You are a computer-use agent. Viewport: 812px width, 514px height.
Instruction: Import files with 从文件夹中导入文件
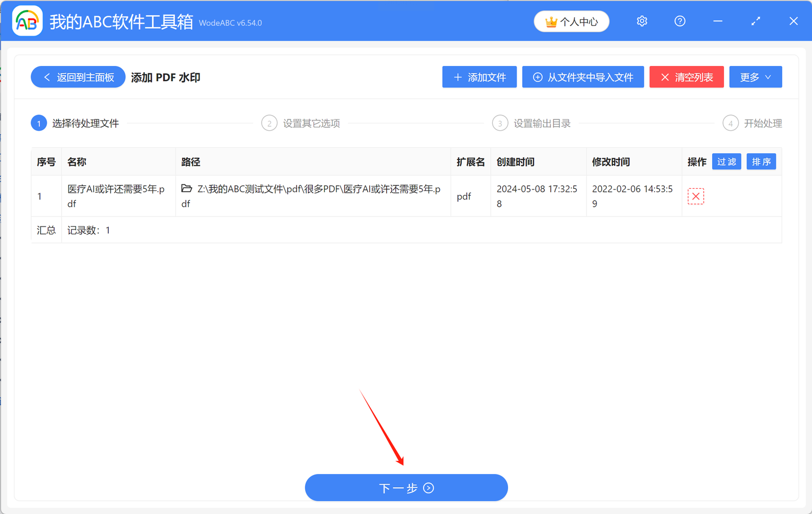[583, 77]
